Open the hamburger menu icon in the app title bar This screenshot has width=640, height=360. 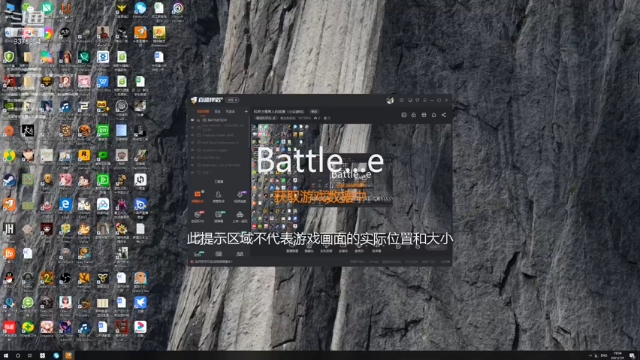tap(425, 100)
